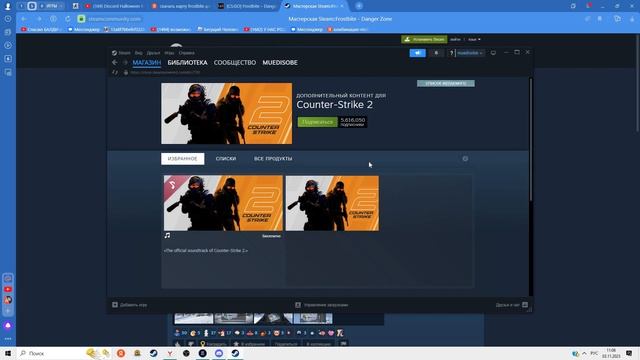Switch to the CS:GO Frostbite Danger Zone tab
Screen dimensions: 640x360
coord(247,6)
